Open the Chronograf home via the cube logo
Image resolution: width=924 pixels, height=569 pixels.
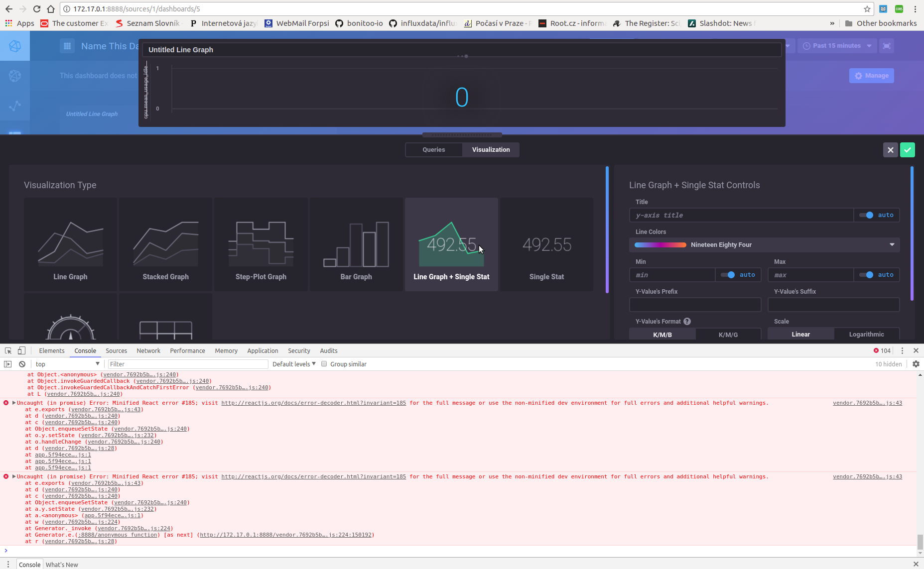coord(15,46)
